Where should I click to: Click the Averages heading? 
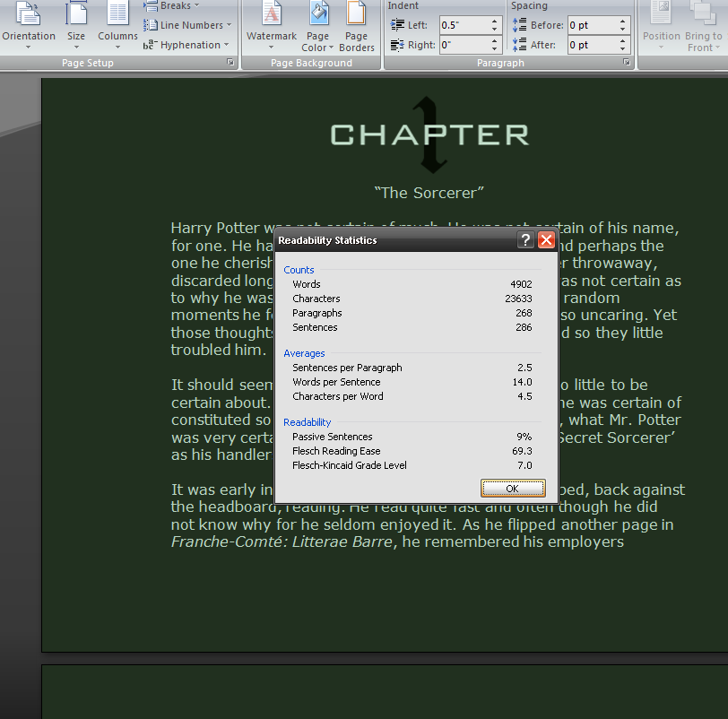[x=304, y=353]
